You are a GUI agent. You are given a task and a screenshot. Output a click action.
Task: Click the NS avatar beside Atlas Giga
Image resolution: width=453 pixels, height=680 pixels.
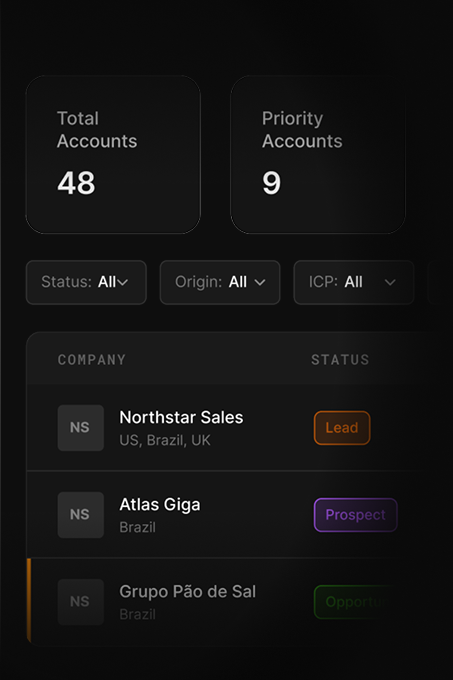pos(81,515)
